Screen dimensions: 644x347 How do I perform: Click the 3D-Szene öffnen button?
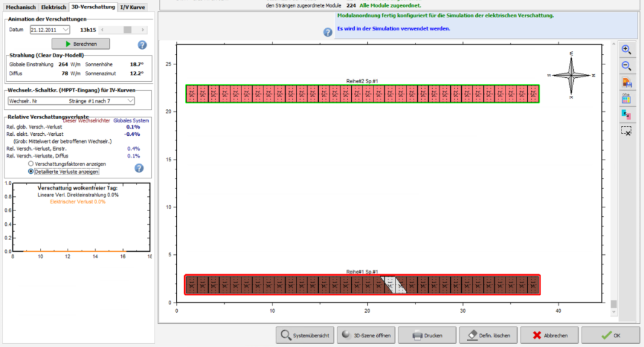(365, 335)
